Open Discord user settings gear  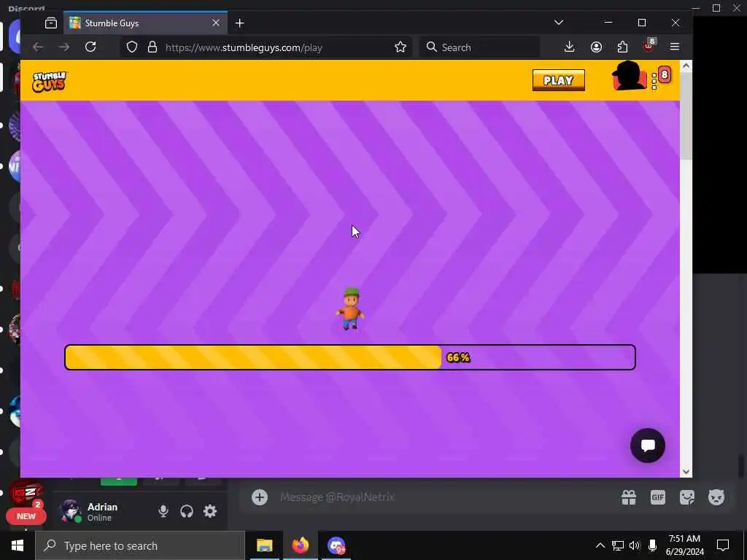(210, 511)
